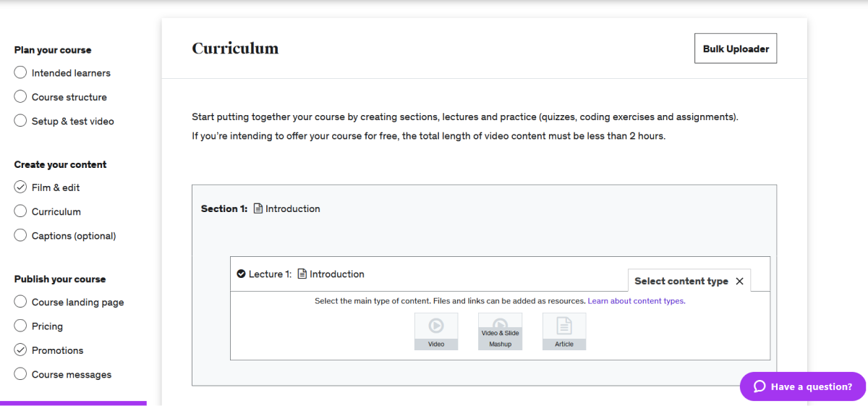This screenshot has width=868, height=406.
Task: Click the purple bar below Course messages
Action: pyautogui.click(x=73, y=403)
